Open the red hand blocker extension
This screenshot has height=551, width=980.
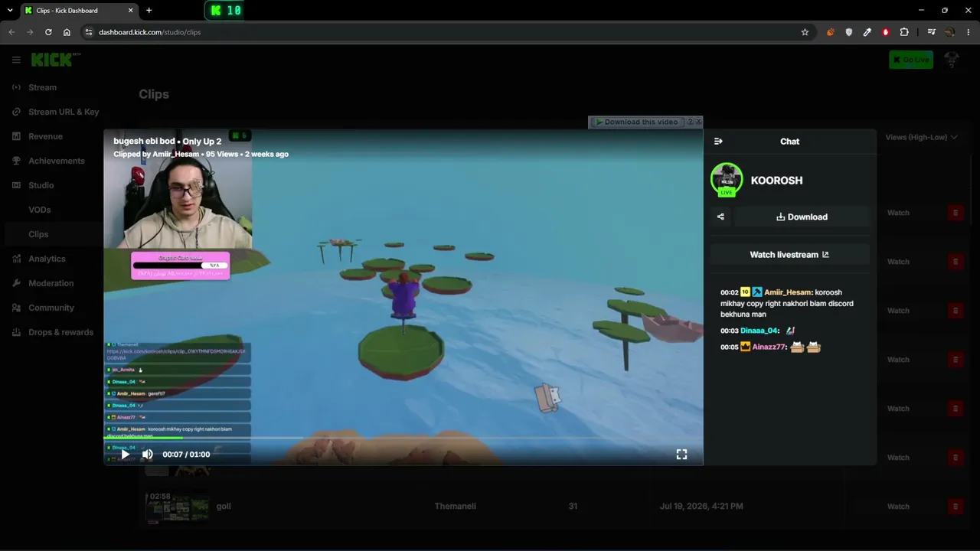pos(886,32)
